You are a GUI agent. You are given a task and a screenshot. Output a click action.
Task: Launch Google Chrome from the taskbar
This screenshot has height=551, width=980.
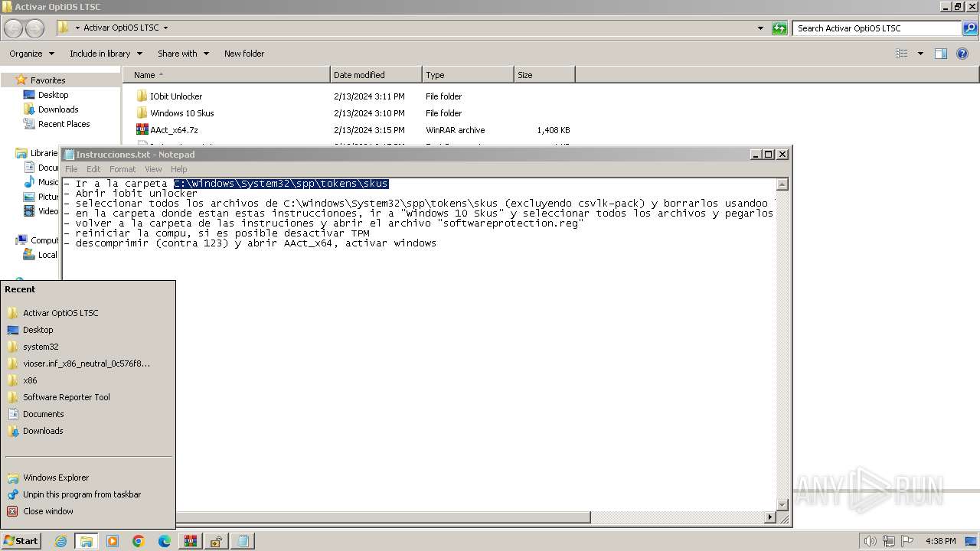139,541
